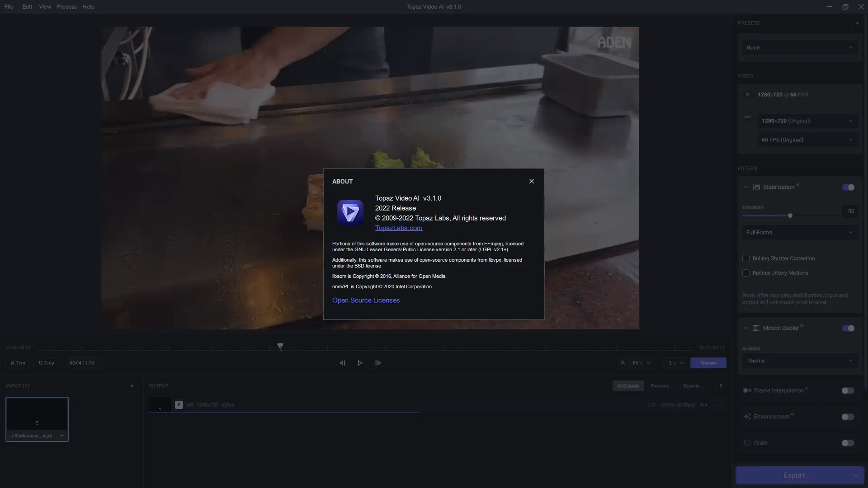Step back one frame
Viewport: 868px width, 488px height.
[342, 363]
